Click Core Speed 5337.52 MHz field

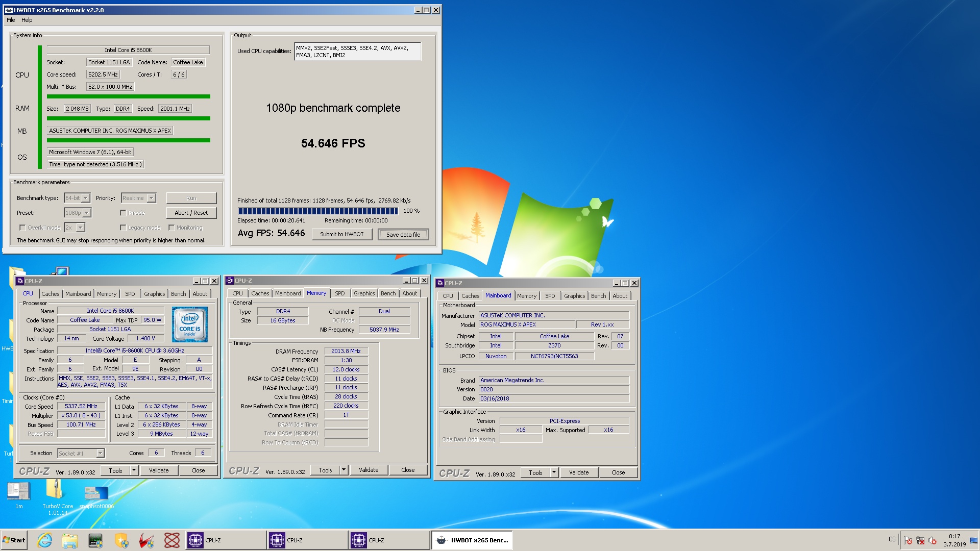pyautogui.click(x=81, y=407)
